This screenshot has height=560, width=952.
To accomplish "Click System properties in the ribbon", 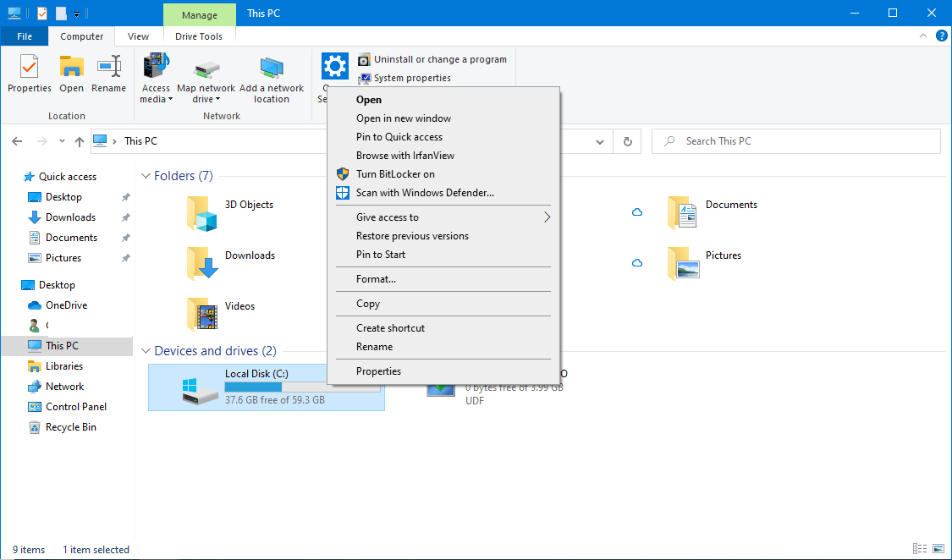I will click(x=404, y=78).
